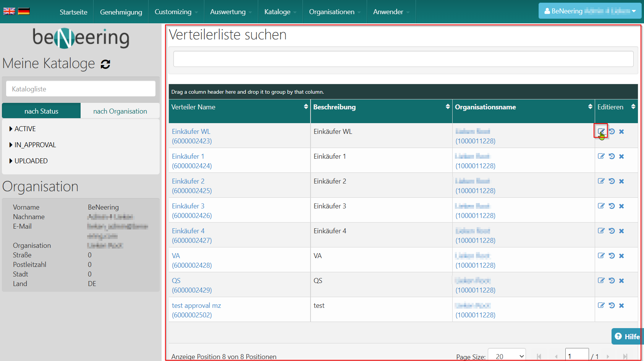Click the edit icon for Einkäufer WL

coord(601,131)
